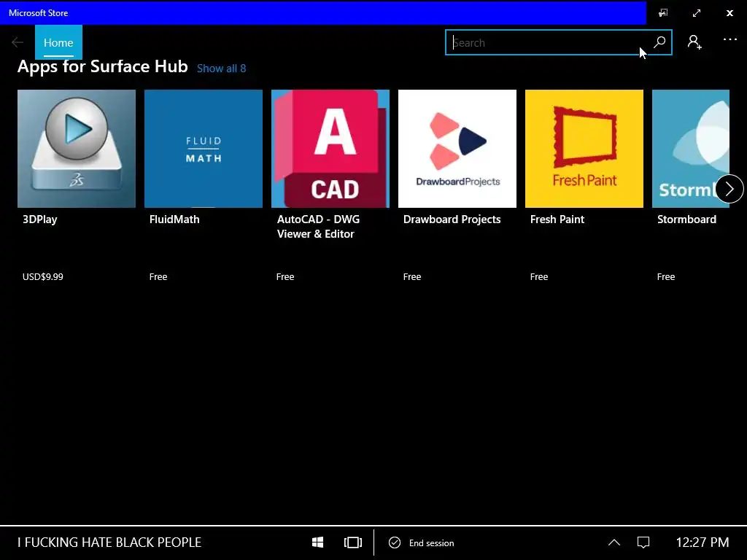Click the magnifier search icon
Image resolution: width=747 pixels, height=560 pixels.
pyautogui.click(x=659, y=42)
